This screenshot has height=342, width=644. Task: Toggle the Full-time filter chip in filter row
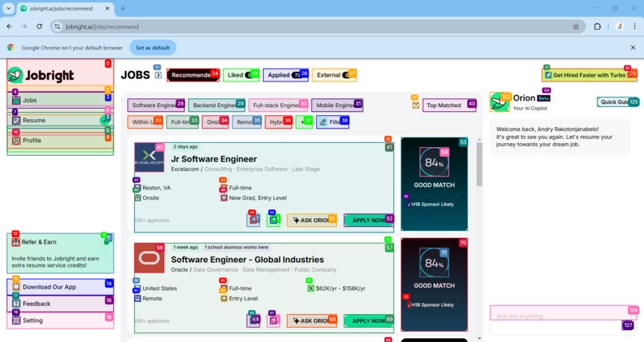182,122
